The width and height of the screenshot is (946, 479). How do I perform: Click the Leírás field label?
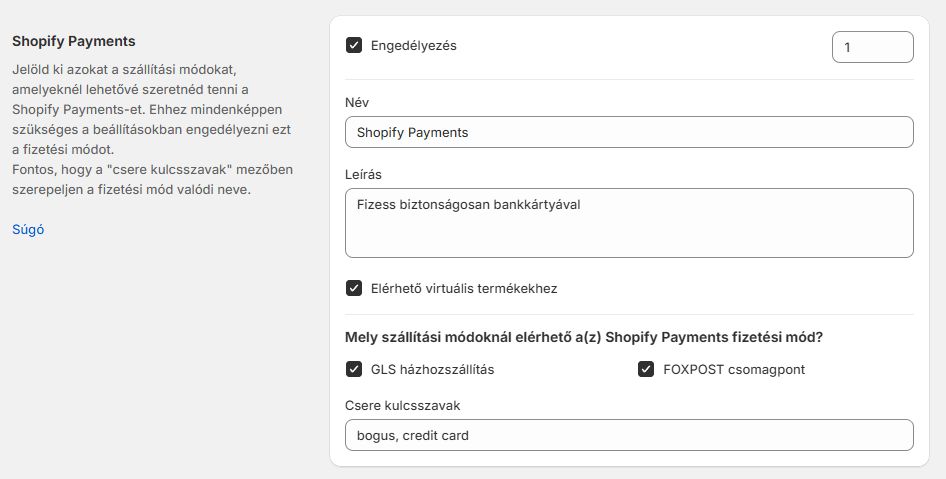[x=363, y=175]
